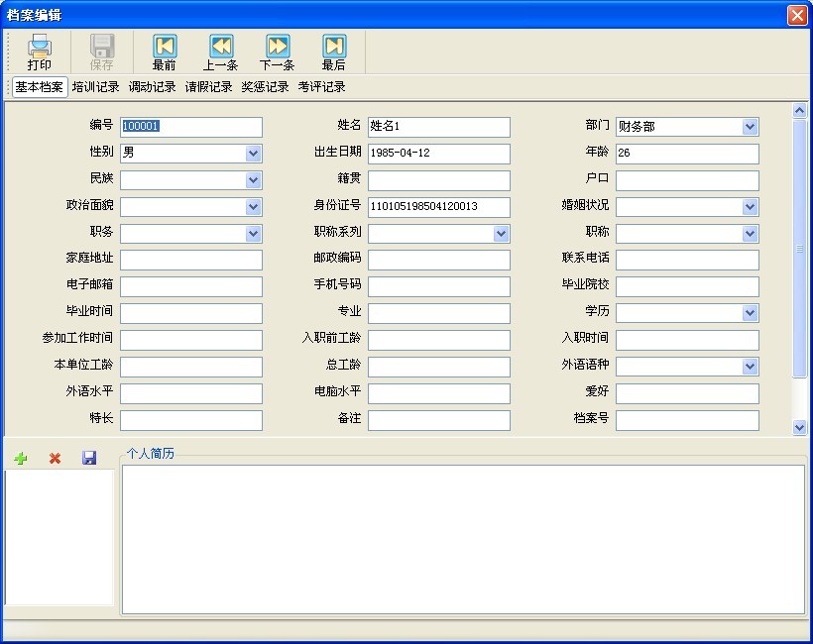Click the red X delete resume icon
The height and width of the screenshot is (644, 813).
55,458
